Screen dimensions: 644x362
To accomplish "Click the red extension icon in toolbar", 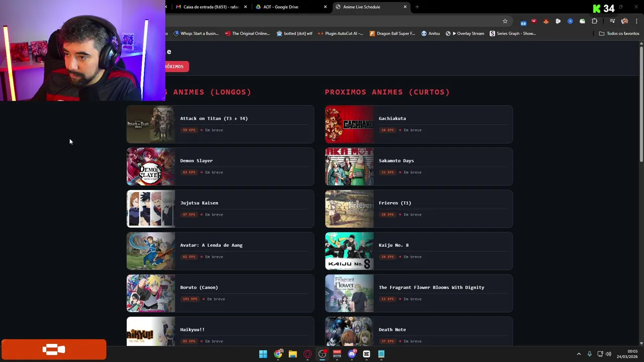I will [534, 21].
